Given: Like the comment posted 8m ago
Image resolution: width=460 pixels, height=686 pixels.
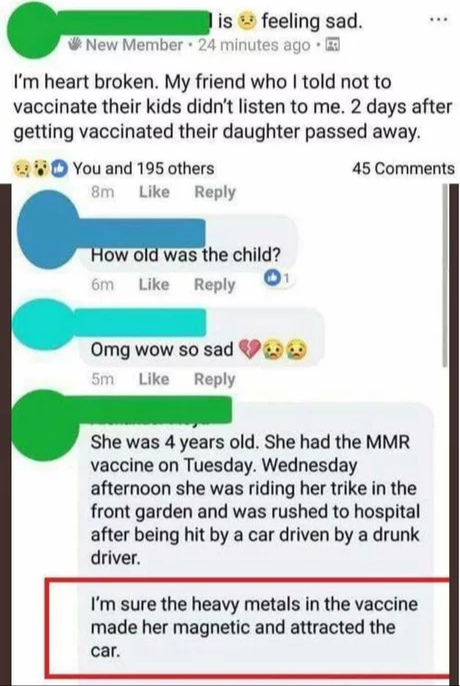Looking at the screenshot, I should tap(154, 192).
